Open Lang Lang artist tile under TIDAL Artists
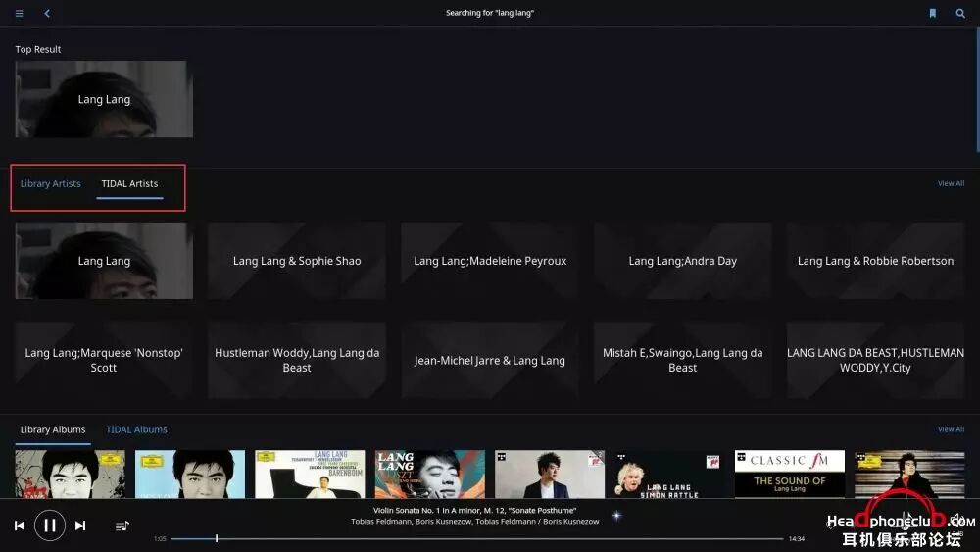 pos(104,261)
